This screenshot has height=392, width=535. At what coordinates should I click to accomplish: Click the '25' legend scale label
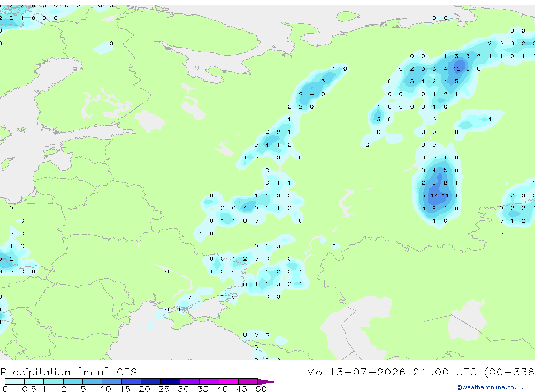(x=164, y=389)
